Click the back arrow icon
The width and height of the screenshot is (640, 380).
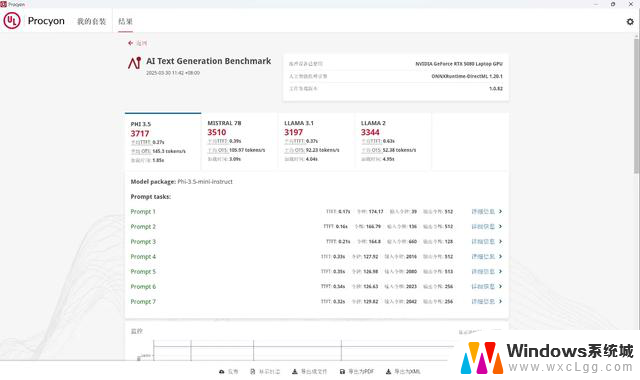[130, 43]
